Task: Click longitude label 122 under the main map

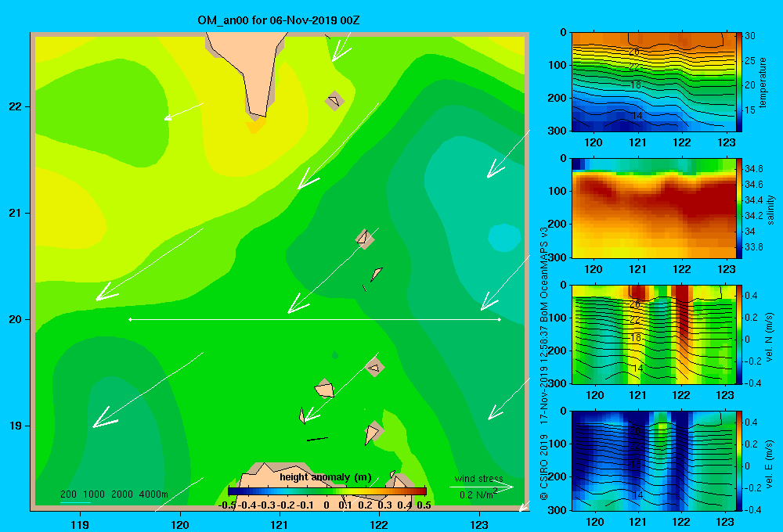Action: point(379,524)
